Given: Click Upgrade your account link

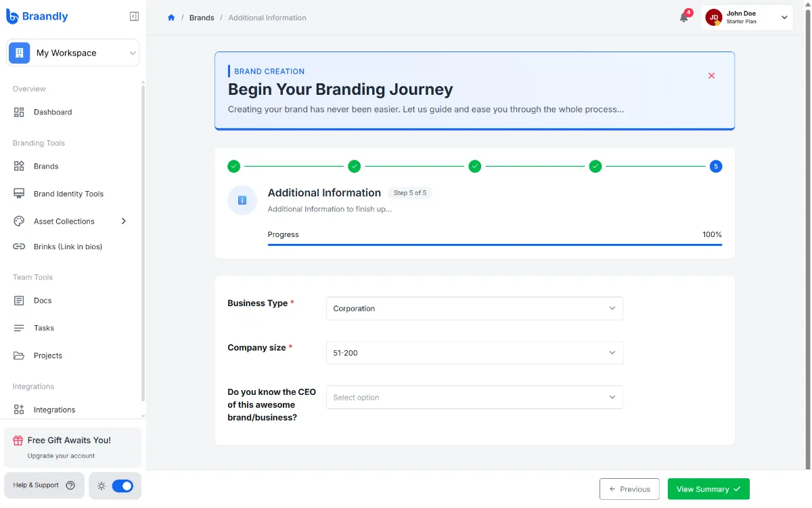Looking at the screenshot, I should click(61, 456).
